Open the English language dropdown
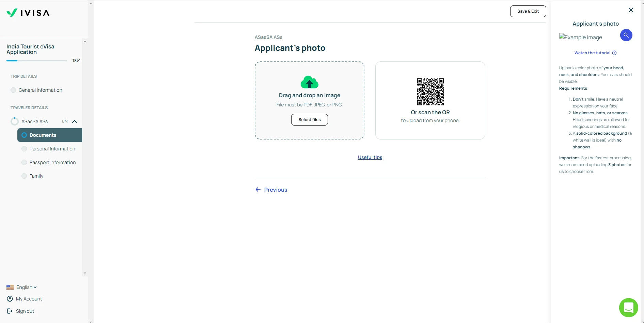This screenshot has height=323, width=644. tap(26, 287)
